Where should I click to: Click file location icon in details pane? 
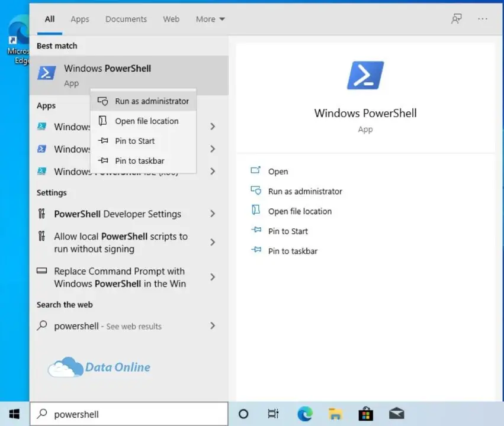[x=255, y=210]
